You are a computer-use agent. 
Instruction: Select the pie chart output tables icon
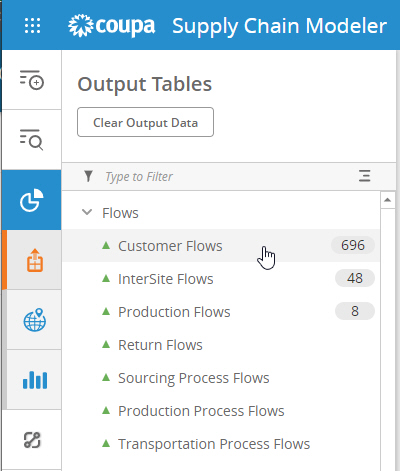click(31, 200)
